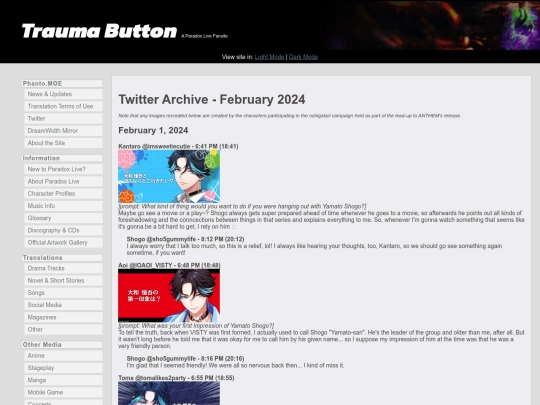Screen dimensions: 540x405
Task: Open Music Info page
Action: click(x=63, y=206)
